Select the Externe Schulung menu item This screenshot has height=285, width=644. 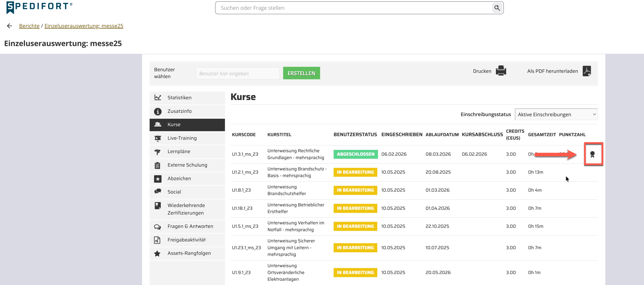click(187, 165)
